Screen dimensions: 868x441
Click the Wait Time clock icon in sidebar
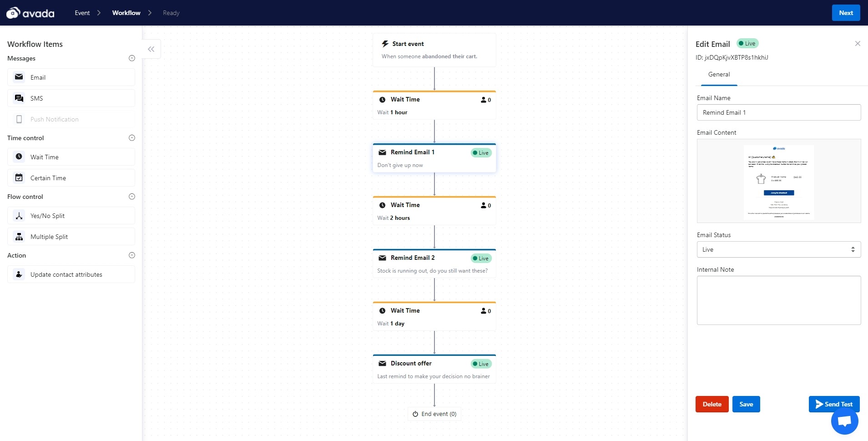point(19,157)
